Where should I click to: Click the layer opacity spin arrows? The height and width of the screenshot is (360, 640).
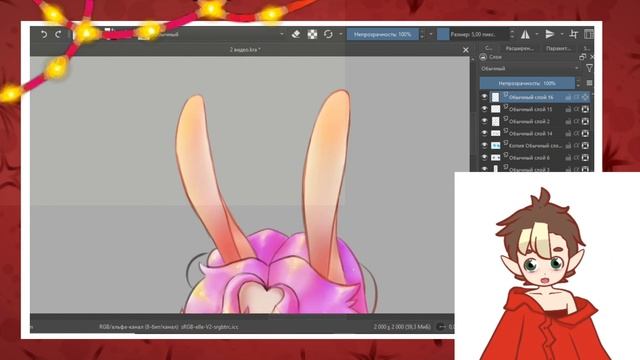coord(578,83)
